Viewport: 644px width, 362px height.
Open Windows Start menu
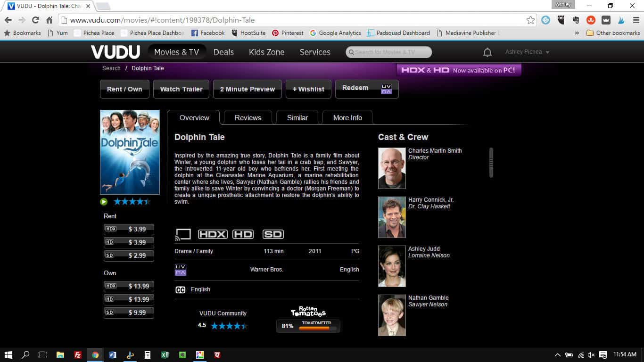point(8,355)
